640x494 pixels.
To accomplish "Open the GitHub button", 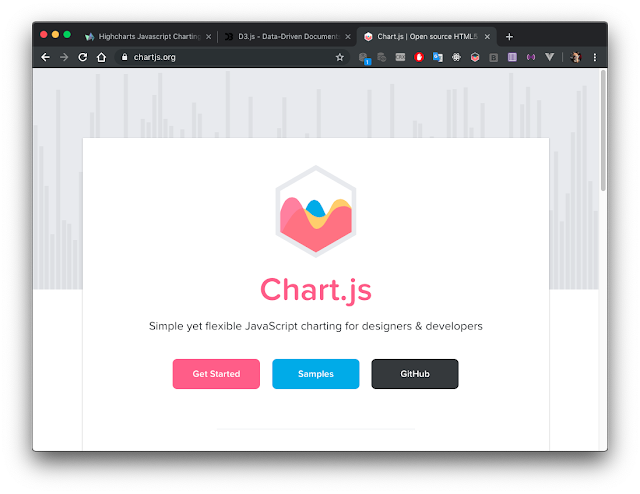I will pyautogui.click(x=415, y=374).
